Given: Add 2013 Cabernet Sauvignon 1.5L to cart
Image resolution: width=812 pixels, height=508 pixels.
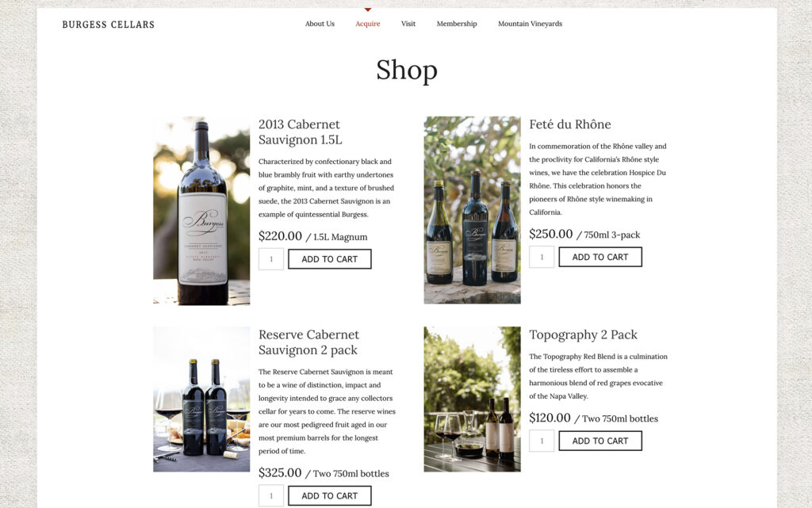Looking at the screenshot, I should 329,259.
